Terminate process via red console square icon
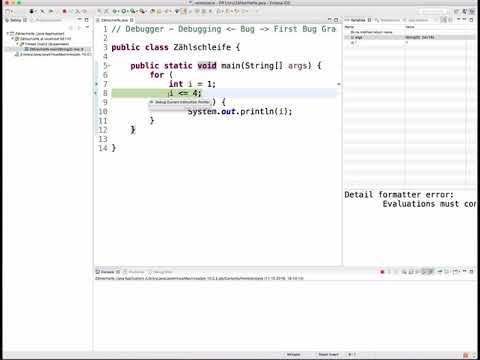 382,272
